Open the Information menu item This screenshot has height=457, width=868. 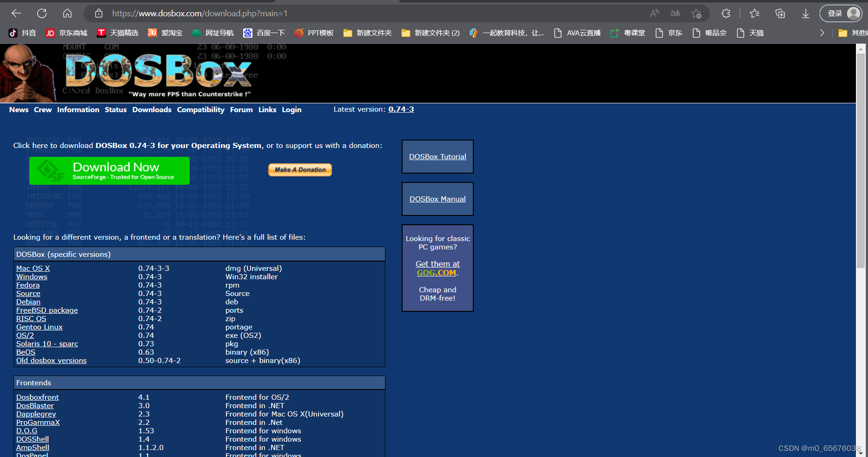coord(78,110)
